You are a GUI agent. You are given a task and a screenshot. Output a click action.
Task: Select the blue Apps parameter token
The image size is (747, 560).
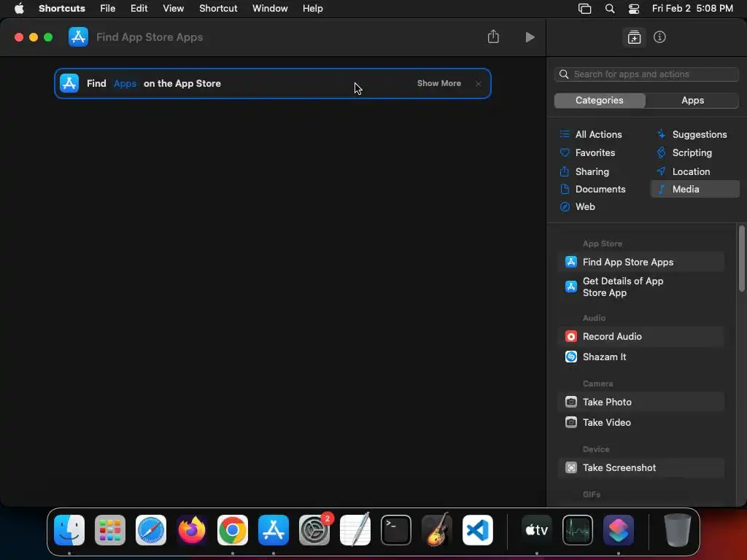[125, 83]
